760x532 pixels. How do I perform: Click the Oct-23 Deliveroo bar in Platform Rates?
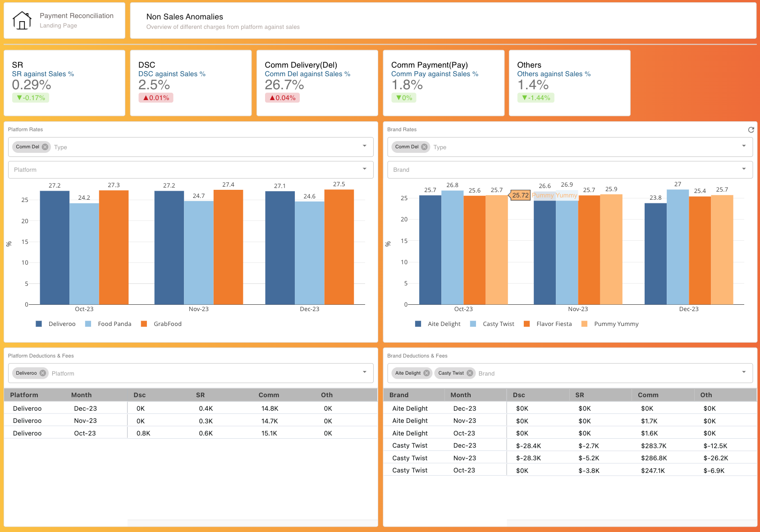coord(55,248)
